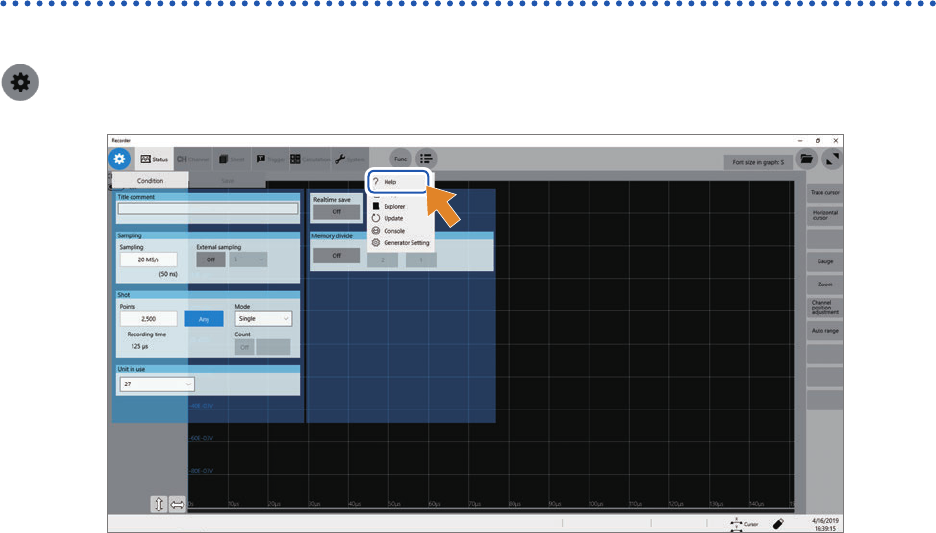Select Help from the popup menu
Screen dimensions: 936x533
(398, 181)
